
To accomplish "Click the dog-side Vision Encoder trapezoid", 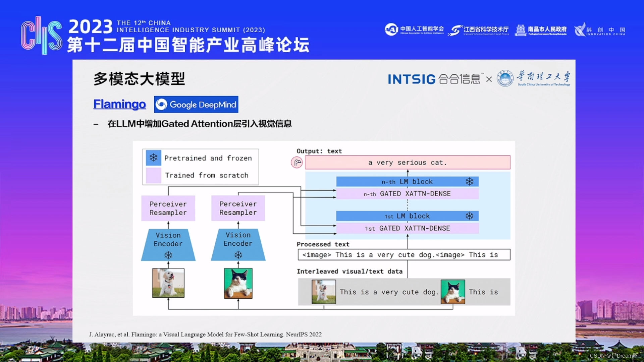I will click(x=168, y=245).
